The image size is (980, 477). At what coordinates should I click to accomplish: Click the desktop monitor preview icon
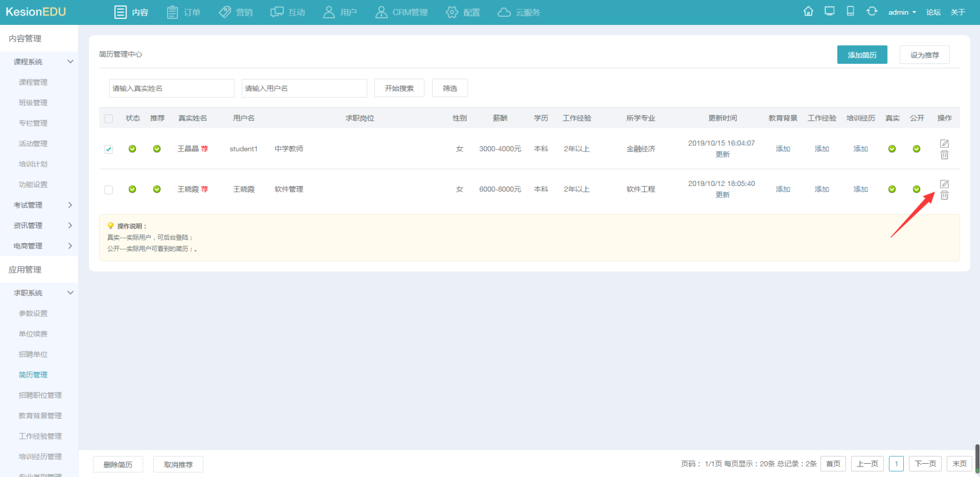tap(829, 11)
